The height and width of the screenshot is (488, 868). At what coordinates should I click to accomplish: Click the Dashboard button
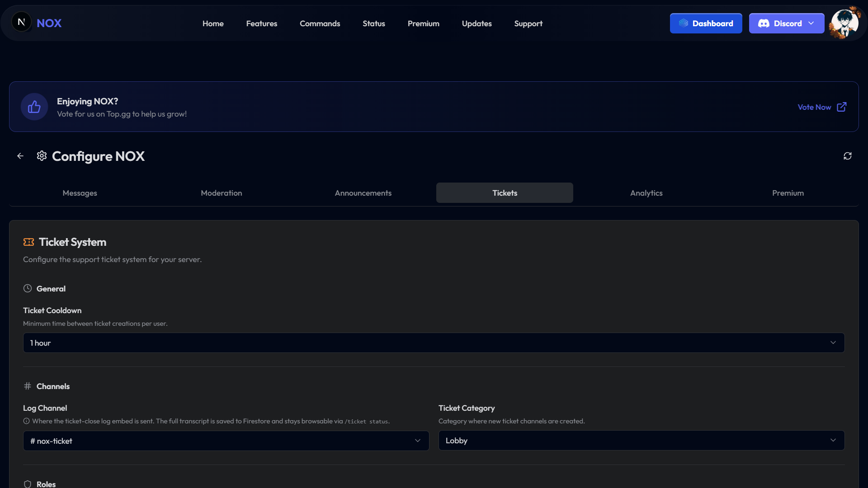pyautogui.click(x=706, y=23)
